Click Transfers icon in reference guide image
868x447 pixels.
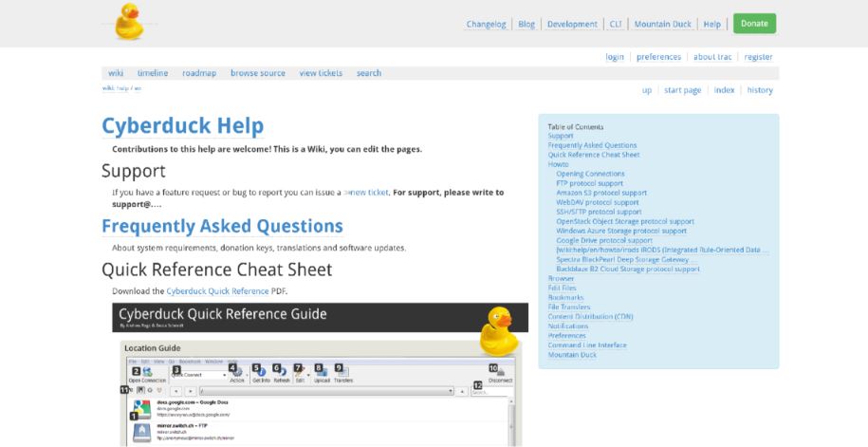(x=343, y=372)
